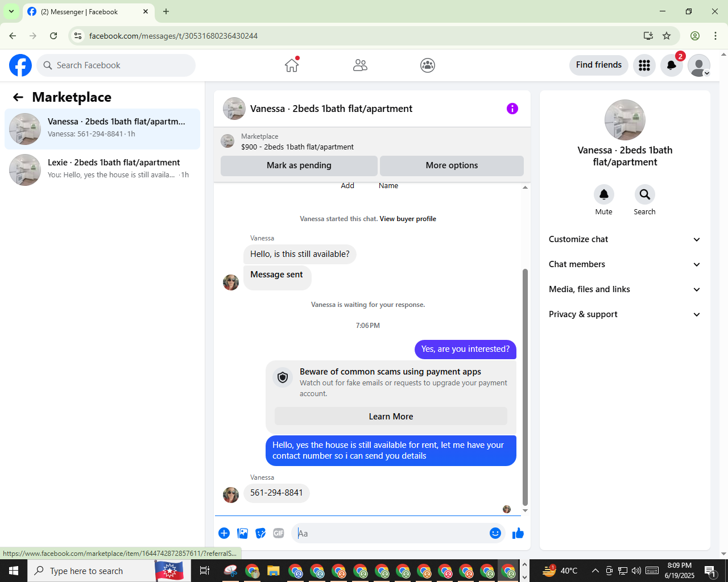728x582 pixels.
Task: Click the chat scroll up arrow
Action: 525,187
